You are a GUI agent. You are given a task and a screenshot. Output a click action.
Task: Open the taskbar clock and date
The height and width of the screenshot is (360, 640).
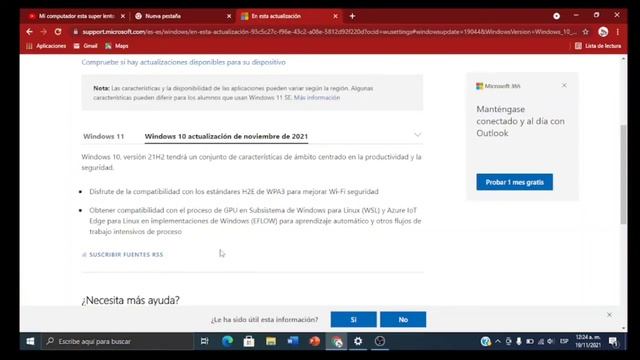(x=588, y=341)
